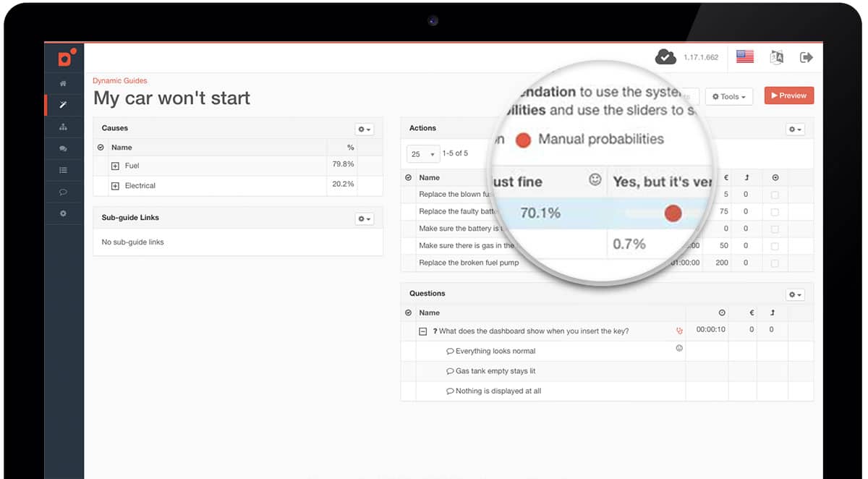Viewport: 868px width, 479px height.
Task: Click the target column icon in Actions table
Action: tap(775, 177)
